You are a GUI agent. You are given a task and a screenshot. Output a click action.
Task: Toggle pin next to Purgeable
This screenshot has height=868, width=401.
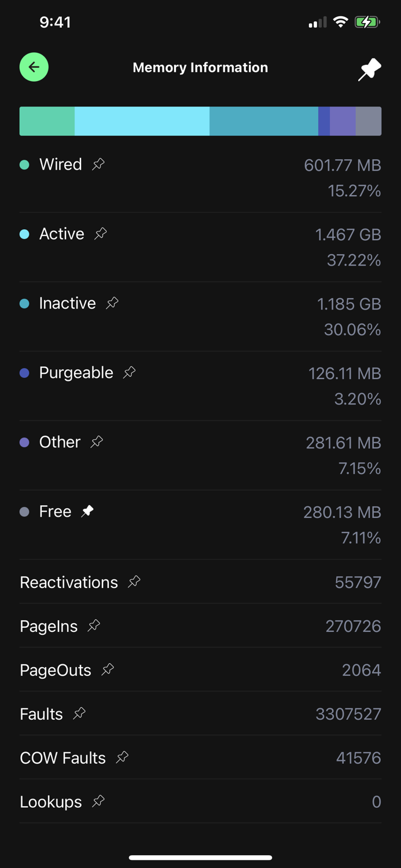click(130, 372)
